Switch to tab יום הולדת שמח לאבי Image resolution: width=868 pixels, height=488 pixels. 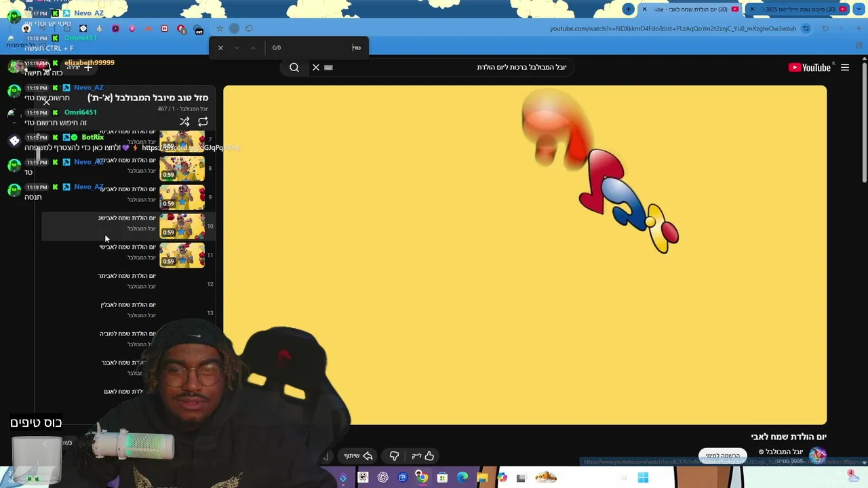(x=688, y=9)
